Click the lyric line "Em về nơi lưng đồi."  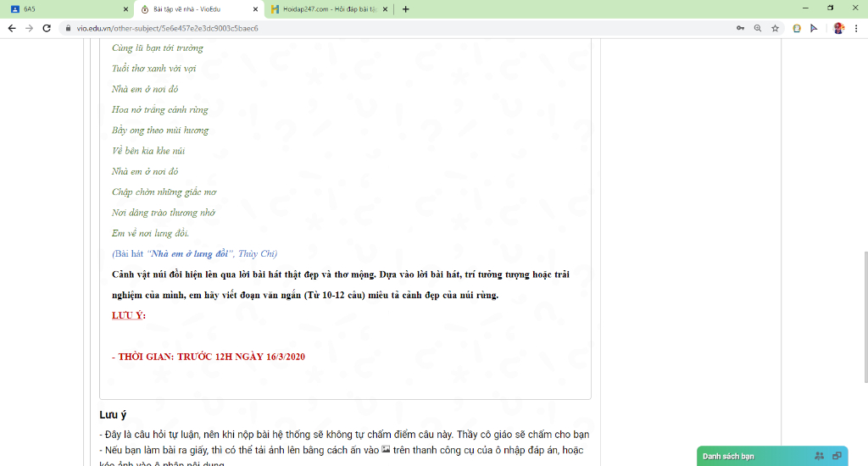click(x=150, y=233)
